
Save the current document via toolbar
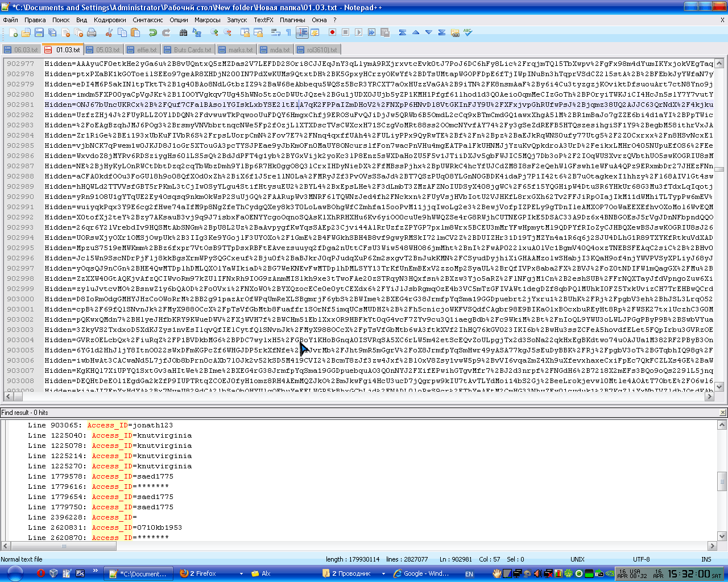[x=39, y=32]
